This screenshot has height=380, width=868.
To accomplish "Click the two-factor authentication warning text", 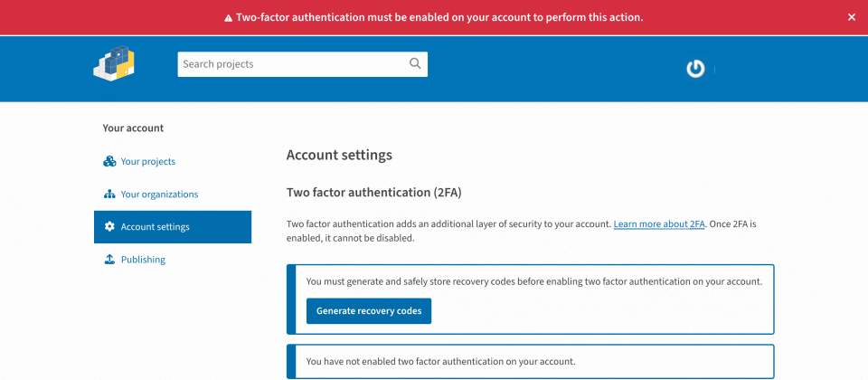I will (x=439, y=17).
